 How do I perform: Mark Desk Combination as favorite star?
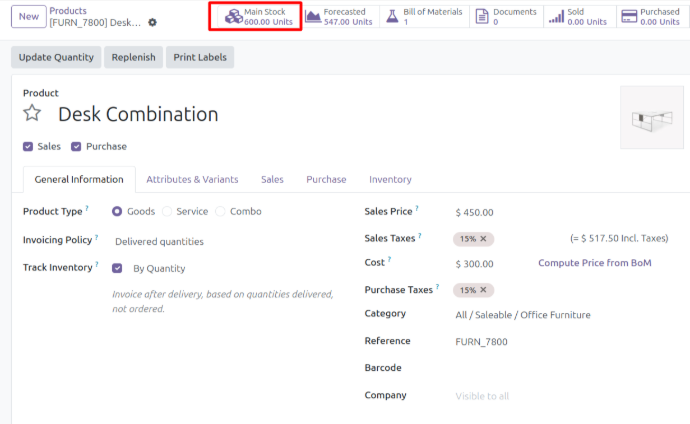33,113
